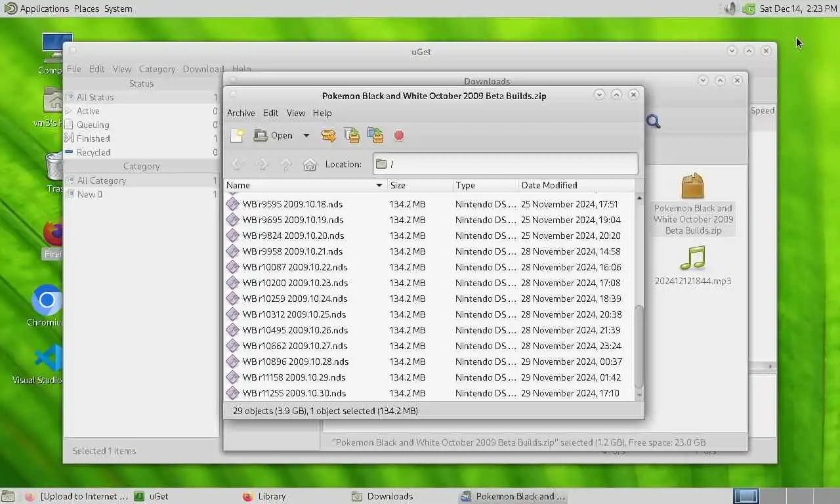Viewport: 840px width, 504px height.
Task: Switch to Library window in taskbar
Action: (x=264, y=496)
